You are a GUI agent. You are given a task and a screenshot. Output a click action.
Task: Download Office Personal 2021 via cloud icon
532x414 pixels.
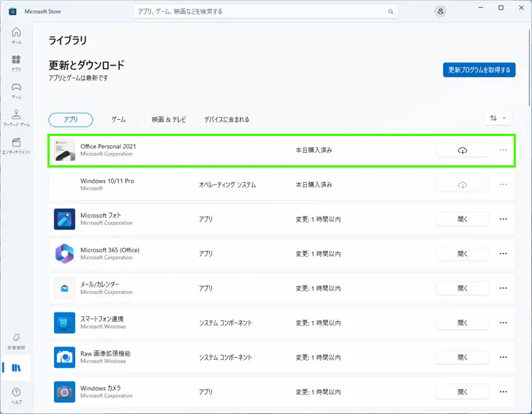pyautogui.click(x=462, y=150)
